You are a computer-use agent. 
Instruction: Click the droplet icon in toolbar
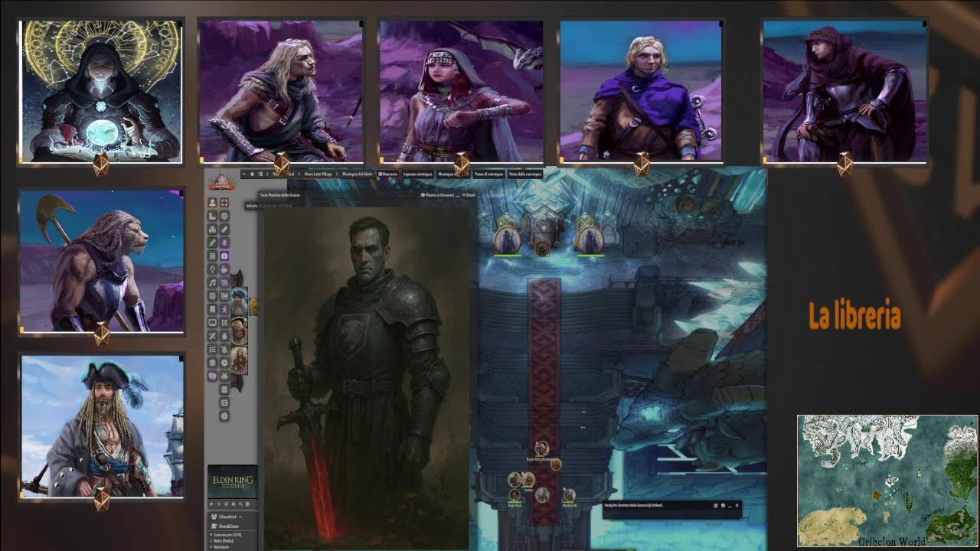[x=224, y=336]
